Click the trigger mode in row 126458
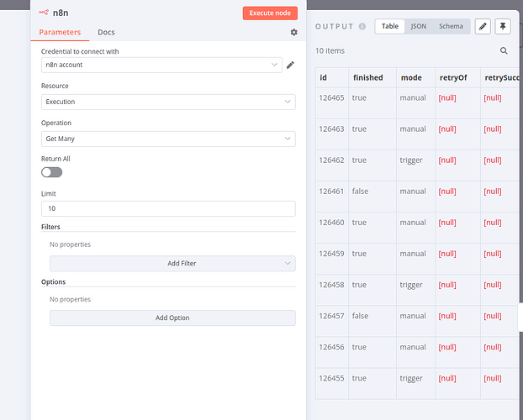Viewport: 523px width, 420px height. [411, 285]
